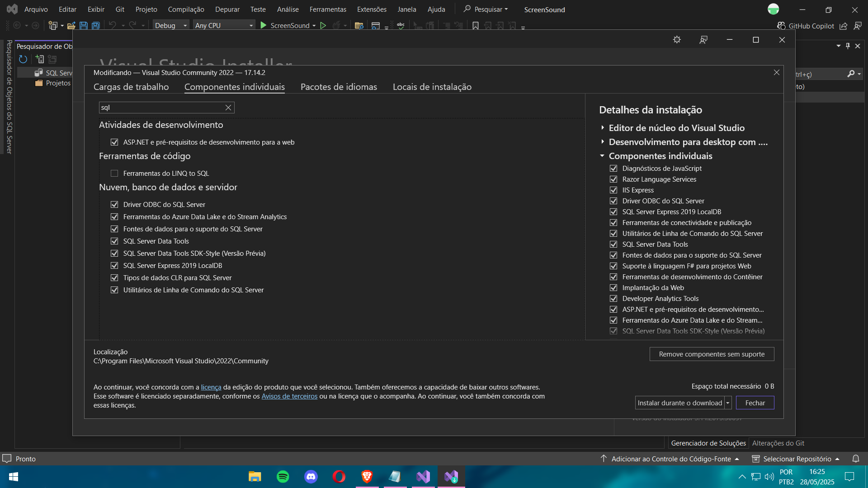Uncheck Tipos de dados CLR para SQL Server
Screen dimensions: 868x488
114,278
